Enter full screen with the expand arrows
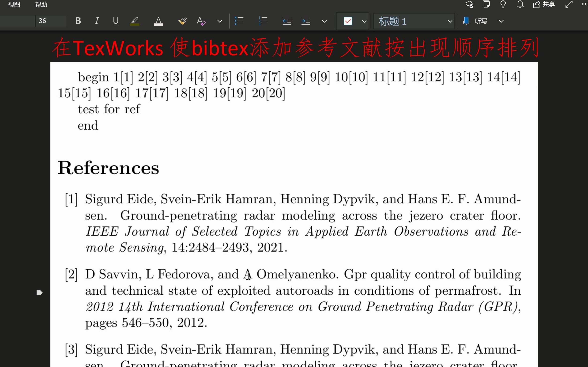 [569, 4]
